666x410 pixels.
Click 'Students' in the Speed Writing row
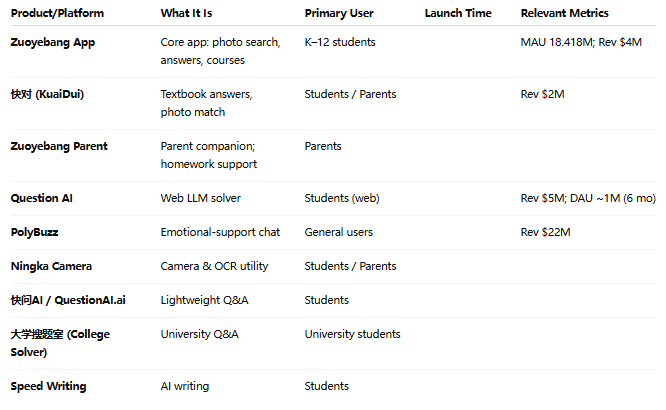(x=326, y=386)
